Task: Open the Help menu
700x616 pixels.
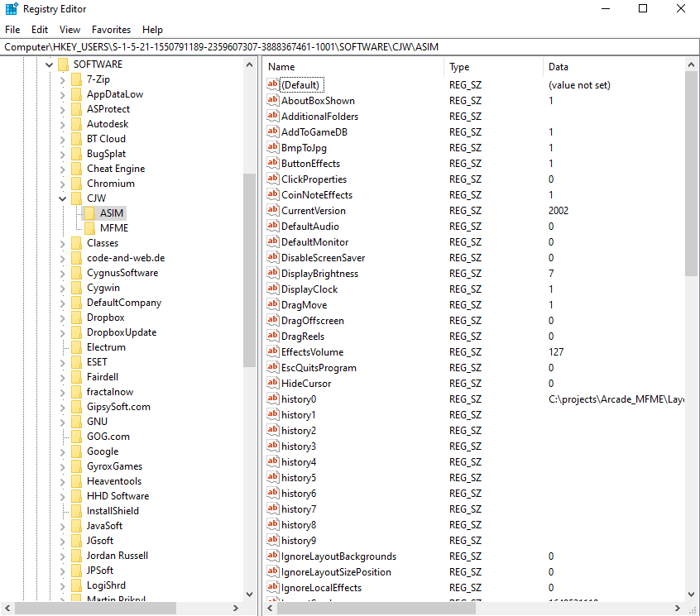Action: click(x=152, y=30)
